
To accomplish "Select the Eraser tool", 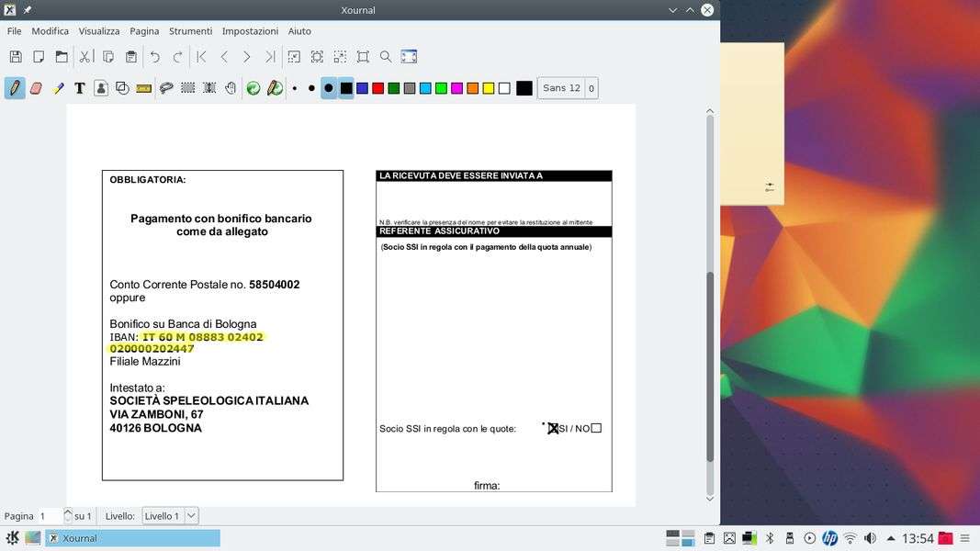I will click(37, 88).
